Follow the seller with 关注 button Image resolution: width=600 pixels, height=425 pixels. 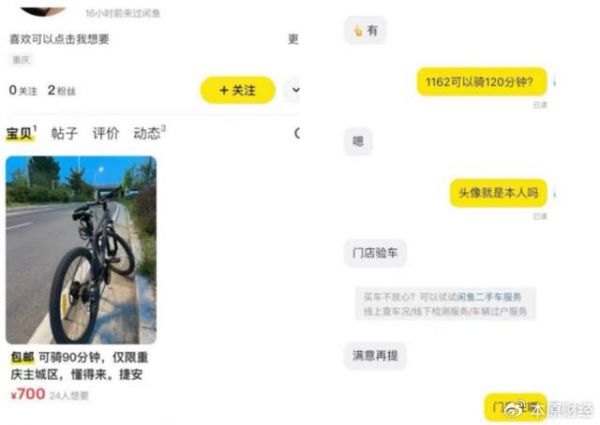coord(238,90)
